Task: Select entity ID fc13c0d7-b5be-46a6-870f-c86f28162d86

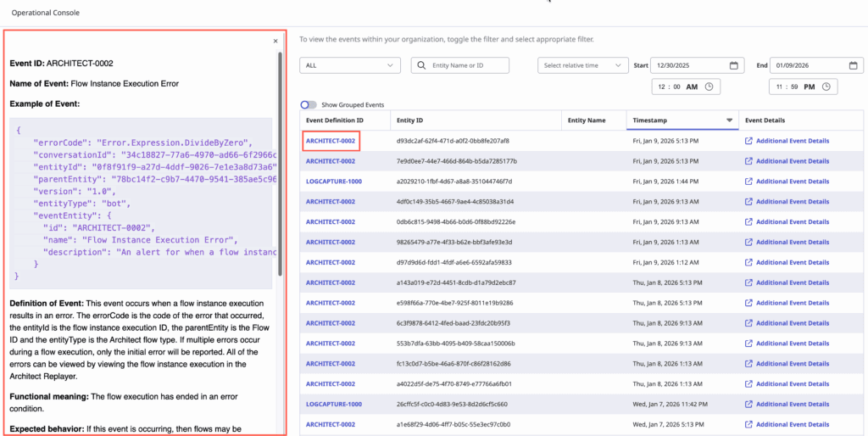Action: pos(453,363)
